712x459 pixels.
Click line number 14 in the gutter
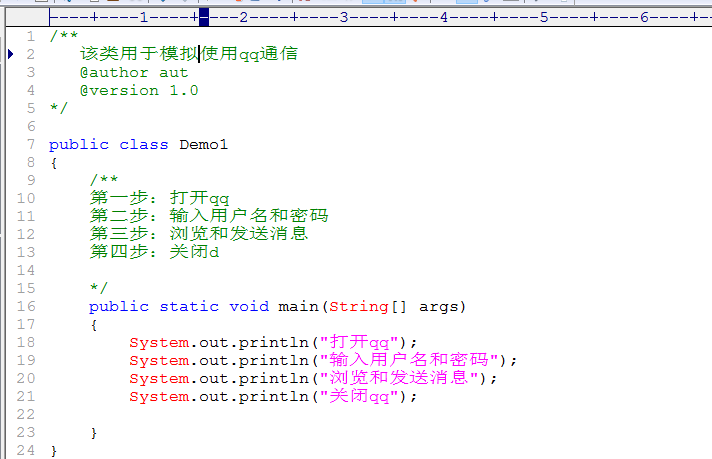pyautogui.click(x=26, y=270)
